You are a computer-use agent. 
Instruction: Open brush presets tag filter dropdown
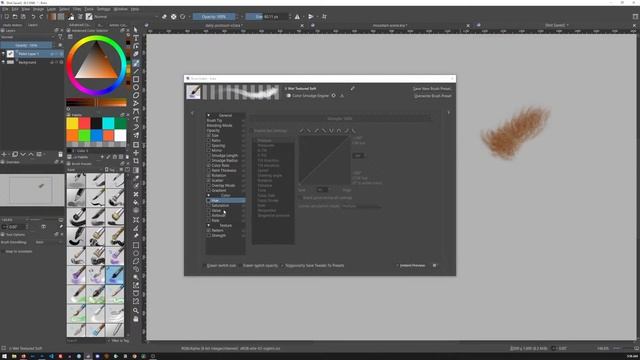[x=84, y=170]
